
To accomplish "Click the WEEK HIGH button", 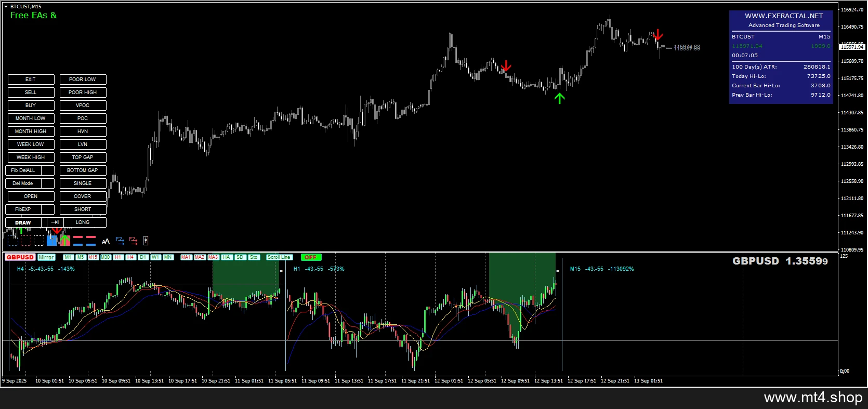I will point(31,157).
